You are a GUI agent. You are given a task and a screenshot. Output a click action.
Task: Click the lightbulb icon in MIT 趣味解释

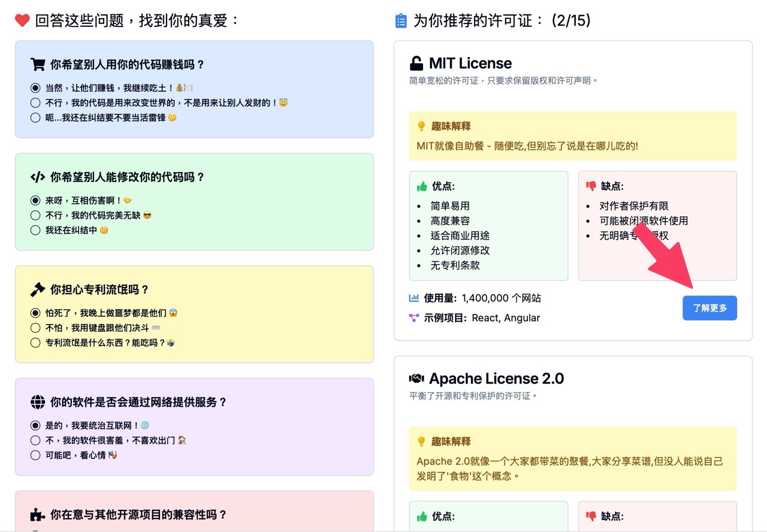pos(421,126)
